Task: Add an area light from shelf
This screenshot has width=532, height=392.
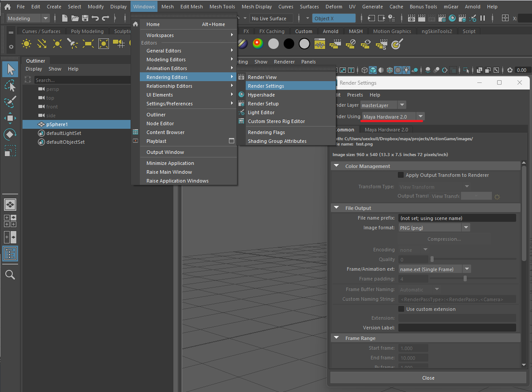Action: pos(88,43)
